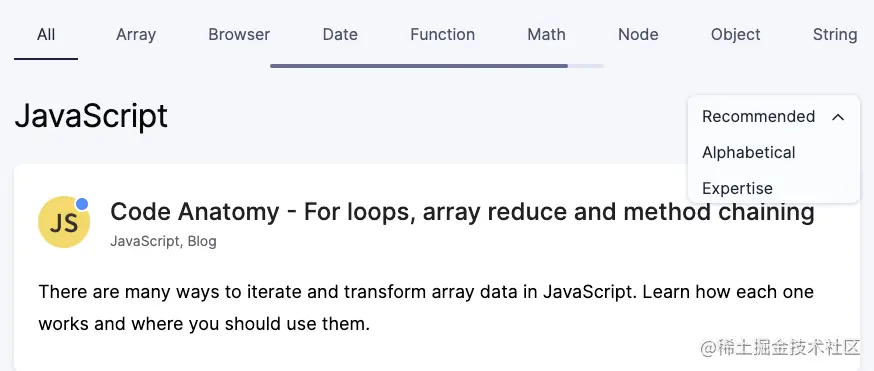
Task: Click the JavaScript, Blog tag text
Action: click(163, 242)
